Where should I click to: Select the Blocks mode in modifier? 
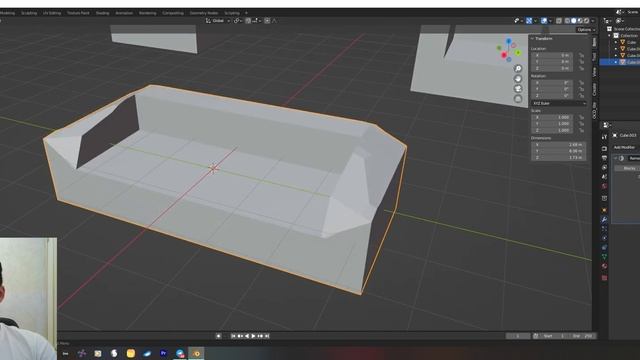[629, 168]
